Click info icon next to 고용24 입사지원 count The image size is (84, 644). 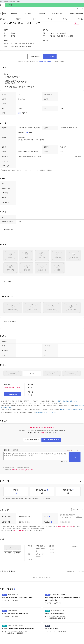(x=73, y=490)
